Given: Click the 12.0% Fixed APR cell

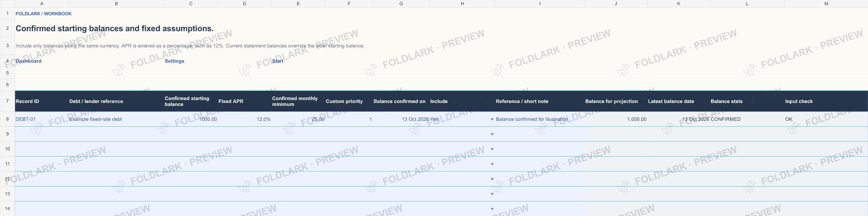Looking at the screenshot, I should tap(244, 119).
